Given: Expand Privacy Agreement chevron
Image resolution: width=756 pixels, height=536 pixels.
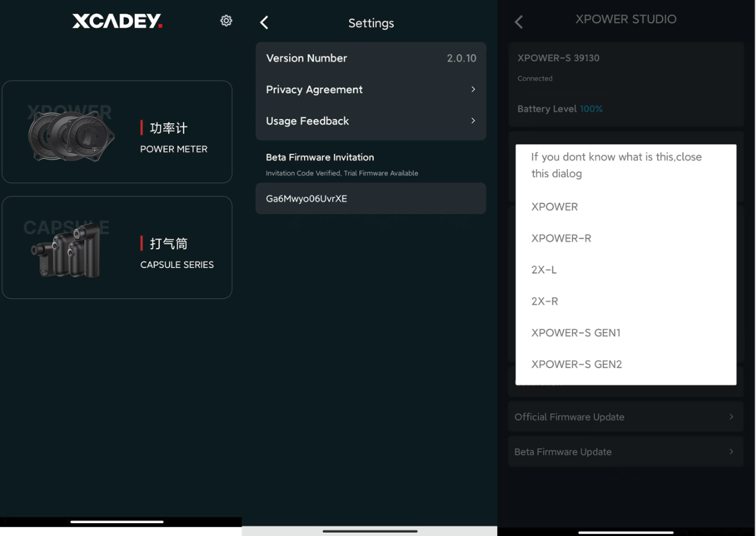Looking at the screenshot, I should click(x=473, y=89).
